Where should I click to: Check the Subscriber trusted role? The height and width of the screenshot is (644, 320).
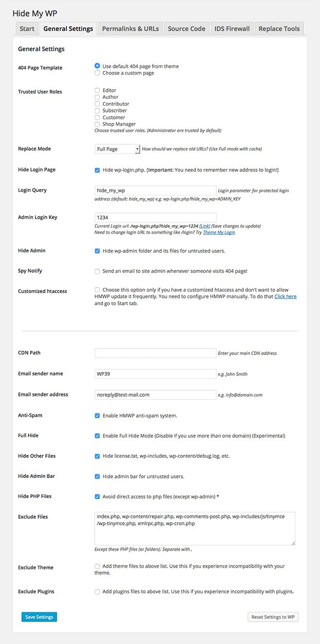[97, 110]
